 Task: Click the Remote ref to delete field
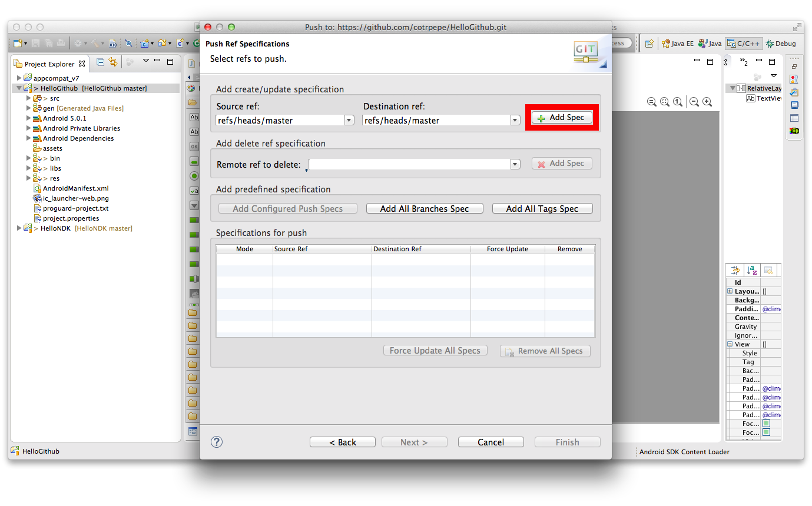(x=409, y=164)
